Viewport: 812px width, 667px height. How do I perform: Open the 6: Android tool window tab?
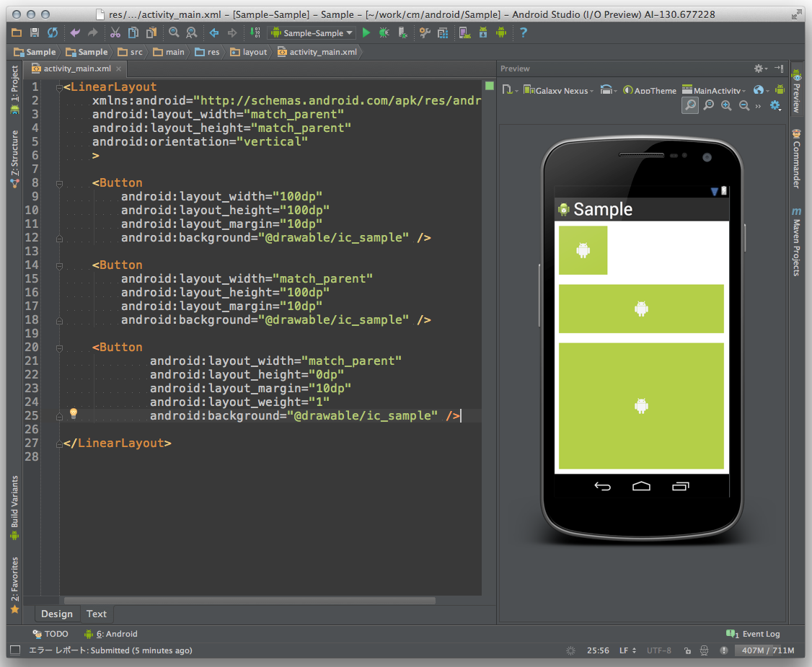click(111, 634)
